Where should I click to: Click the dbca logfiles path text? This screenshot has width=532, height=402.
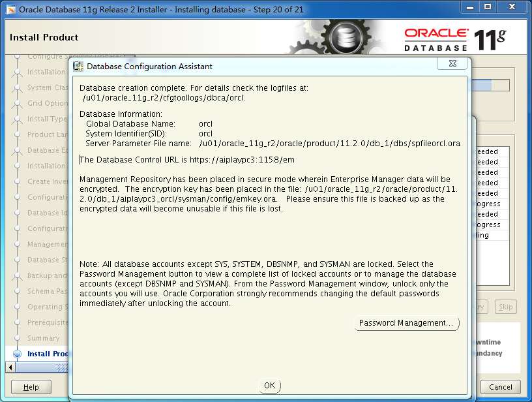point(164,98)
